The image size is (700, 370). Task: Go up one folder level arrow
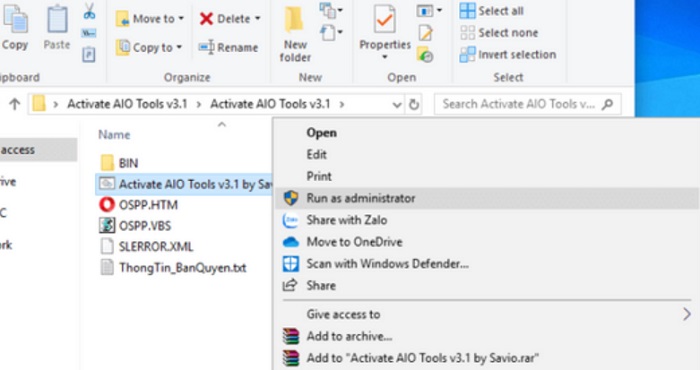(x=14, y=104)
